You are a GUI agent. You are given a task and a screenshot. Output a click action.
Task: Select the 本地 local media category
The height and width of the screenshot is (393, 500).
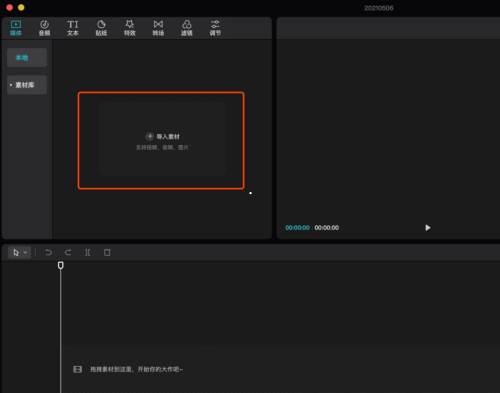pyautogui.click(x=27, y=58)
